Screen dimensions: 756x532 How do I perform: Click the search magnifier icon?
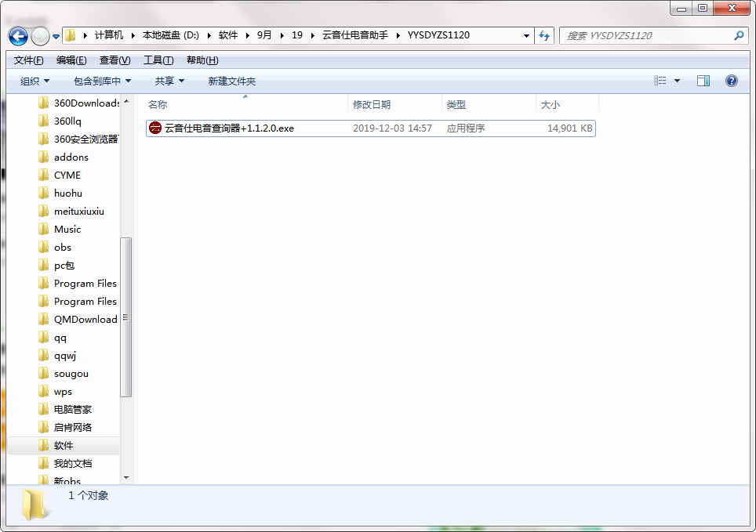(x=738, y=35)
